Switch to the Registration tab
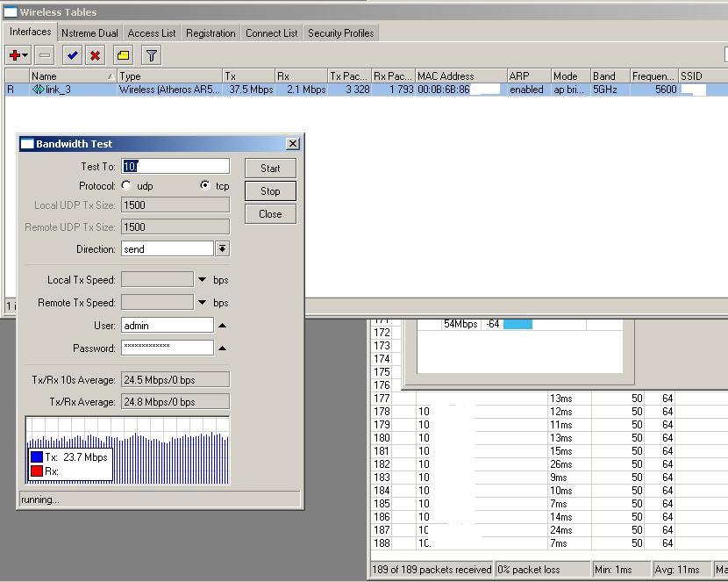 coord(211,33)
